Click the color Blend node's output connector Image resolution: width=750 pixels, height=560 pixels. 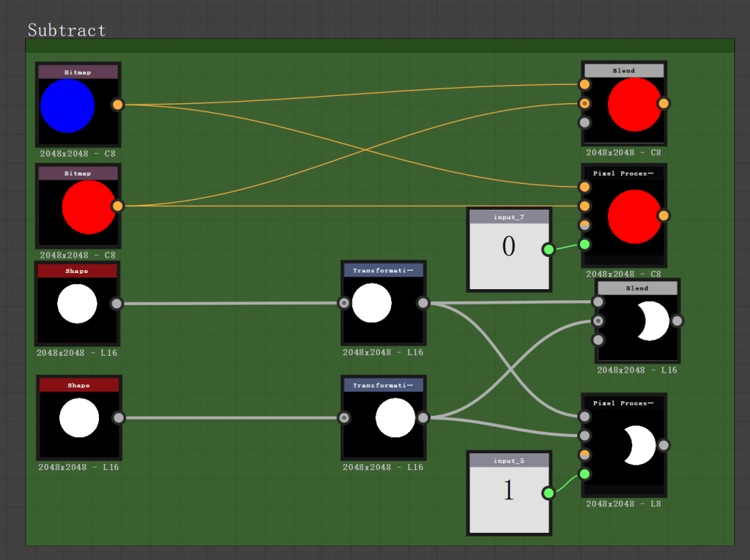(664, 103)
